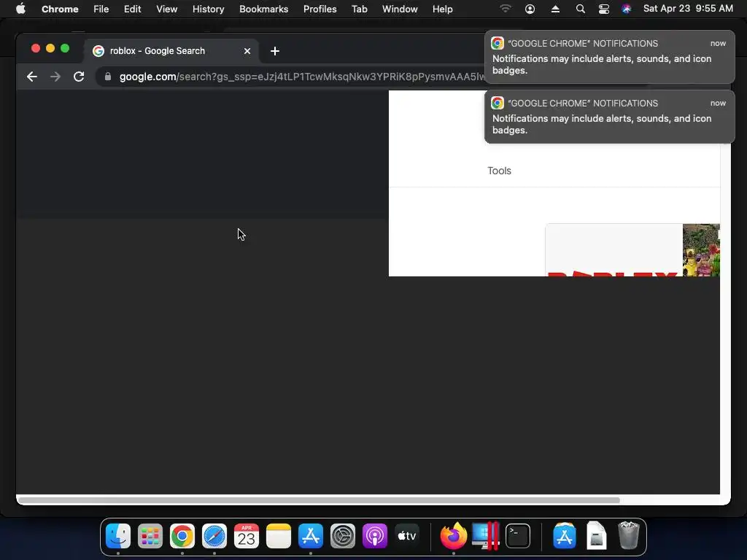Click the forward navigation arrow
The width and height of the screenshot is (747, 560).
55,77
